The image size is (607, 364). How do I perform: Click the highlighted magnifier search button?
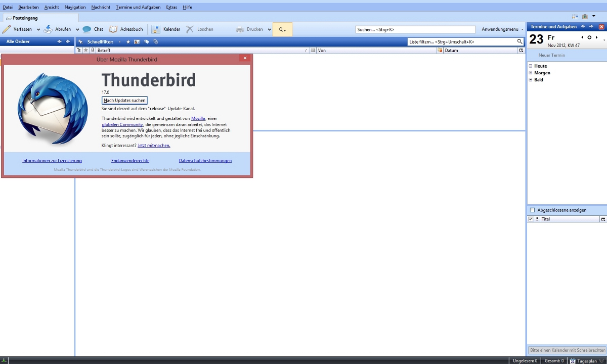click(282, 29)
